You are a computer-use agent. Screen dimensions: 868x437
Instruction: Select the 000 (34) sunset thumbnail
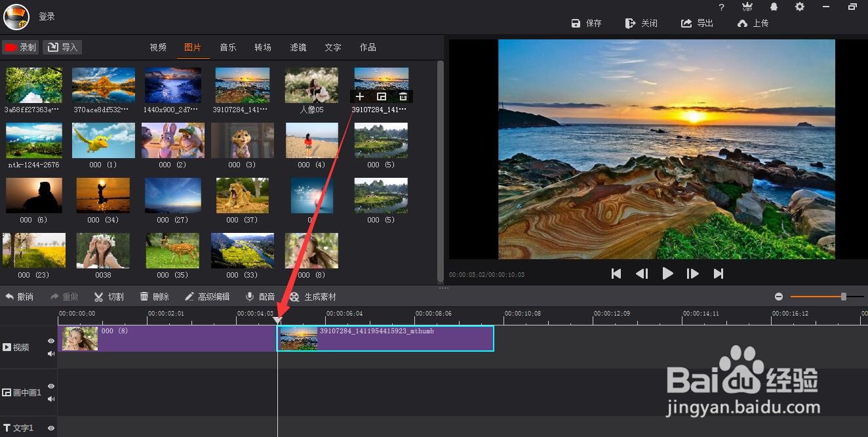point(103,196)
